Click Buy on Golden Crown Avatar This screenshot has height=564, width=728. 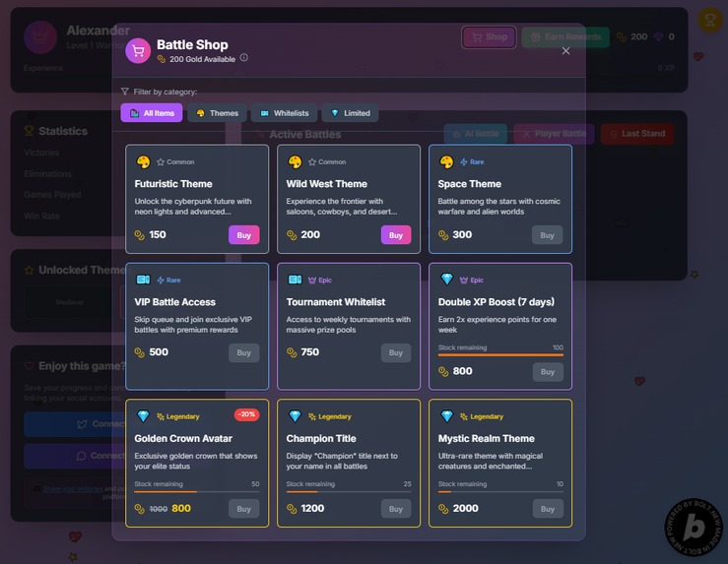(243, 509)
